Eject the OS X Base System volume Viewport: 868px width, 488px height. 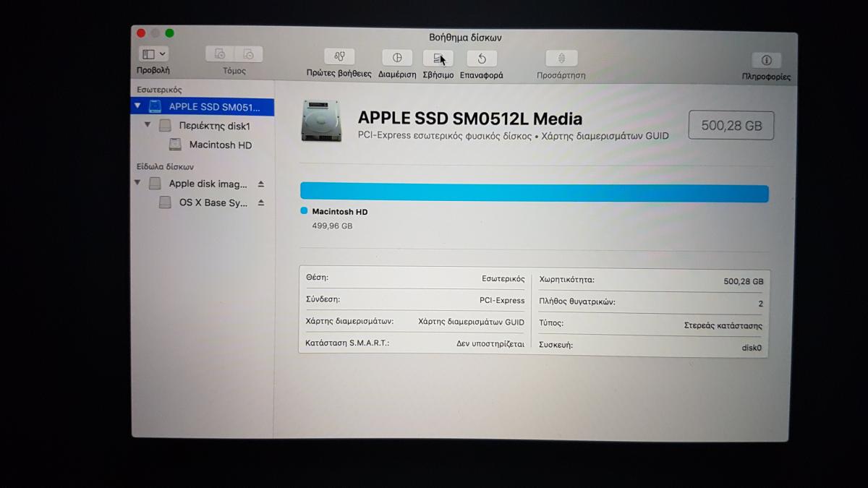coord(261,202)
